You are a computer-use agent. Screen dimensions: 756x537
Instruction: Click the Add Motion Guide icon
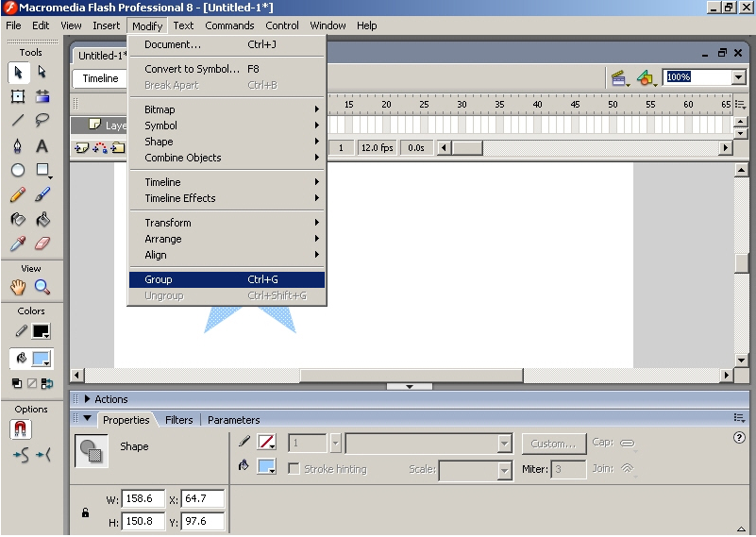click(100, 148)
